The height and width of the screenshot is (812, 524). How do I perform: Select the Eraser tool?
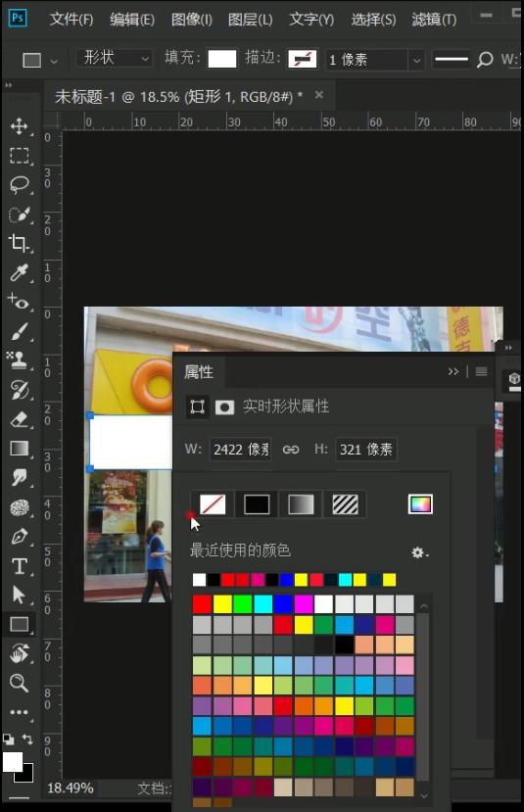(20, 419)
